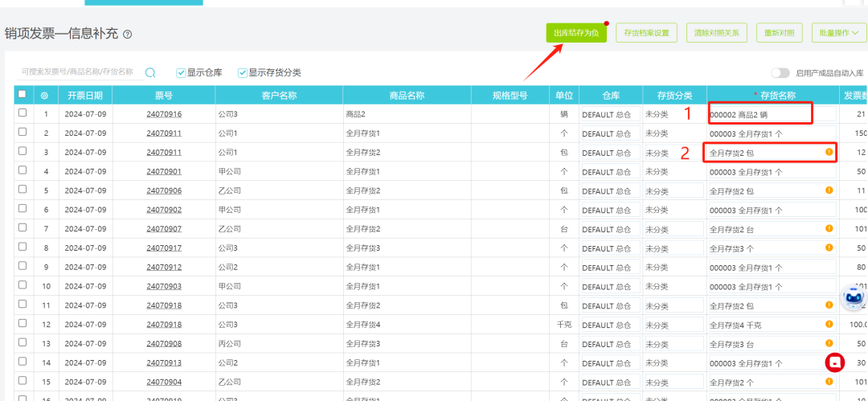868x401 pixels.
Task: Click the orange warning icon in row 5
Action: [x=829, y=190]
